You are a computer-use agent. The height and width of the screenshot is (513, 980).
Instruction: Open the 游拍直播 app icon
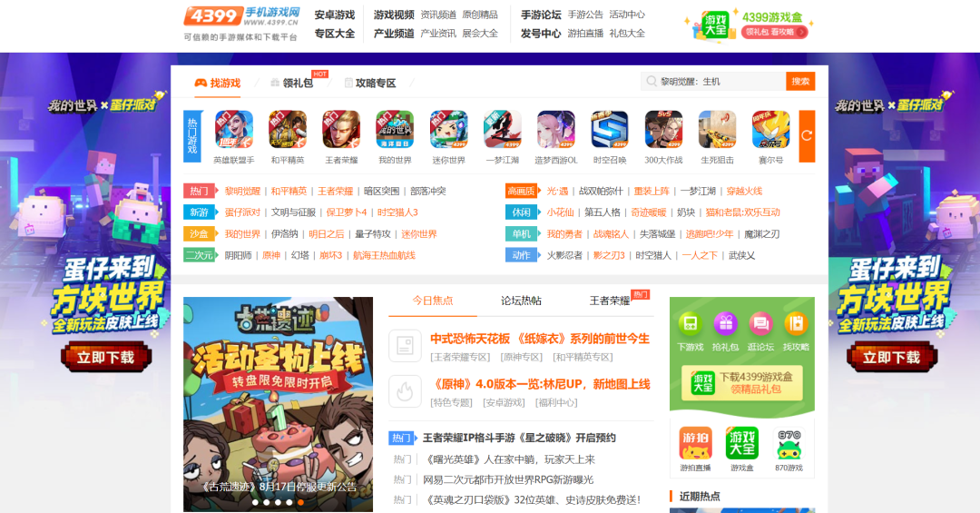click(695, 444)
